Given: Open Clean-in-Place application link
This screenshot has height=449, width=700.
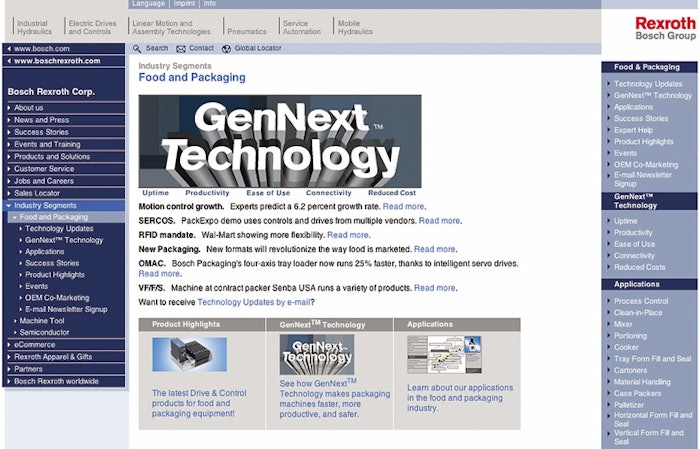Looking at the screenshot, I should pos(638,313).
